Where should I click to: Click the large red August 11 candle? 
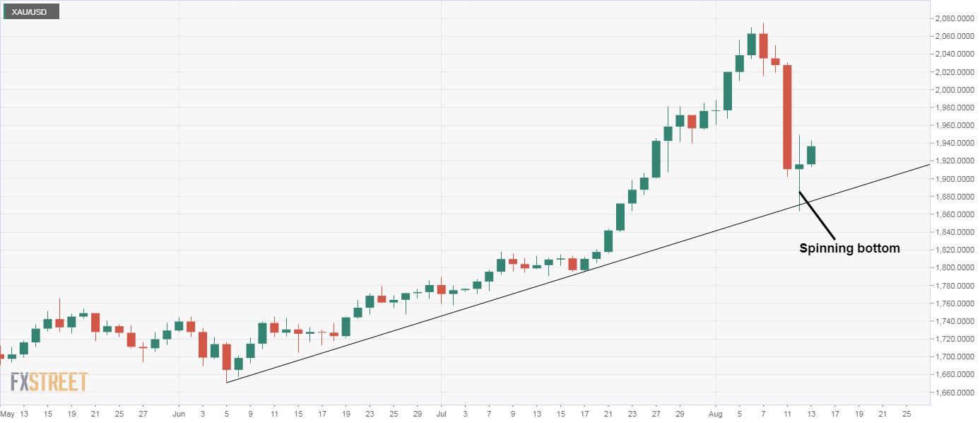pyautogui.click(x=787, y=117)
